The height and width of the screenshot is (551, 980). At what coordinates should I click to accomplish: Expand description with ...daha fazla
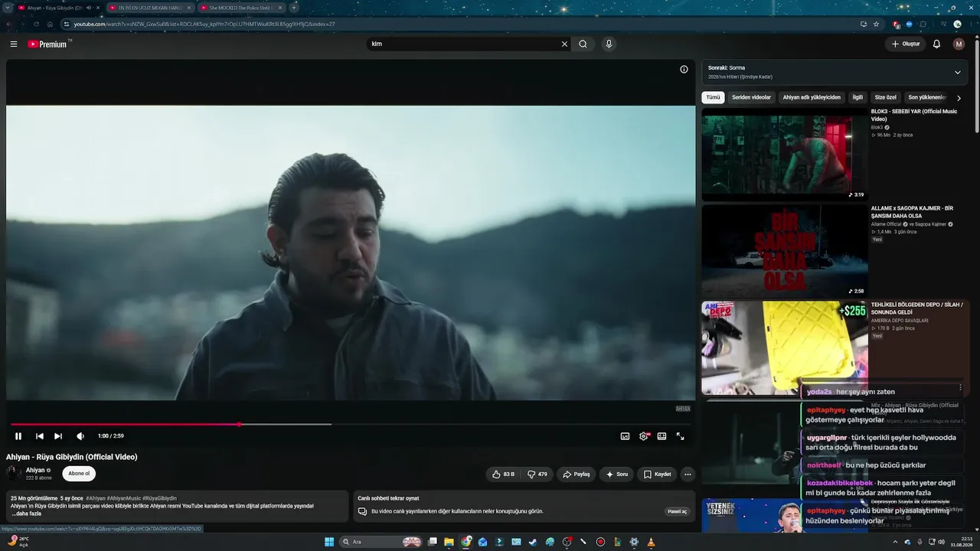click(26, 514)
